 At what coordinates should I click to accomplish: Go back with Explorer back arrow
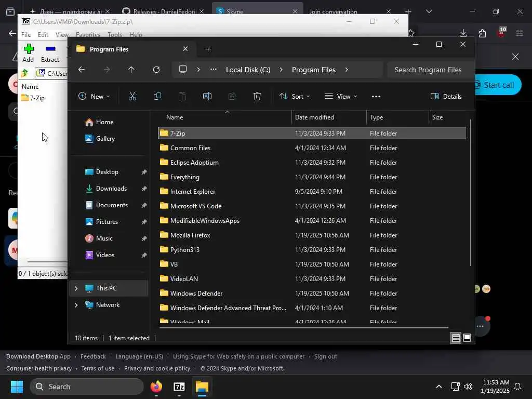click(x=82, y=70)
